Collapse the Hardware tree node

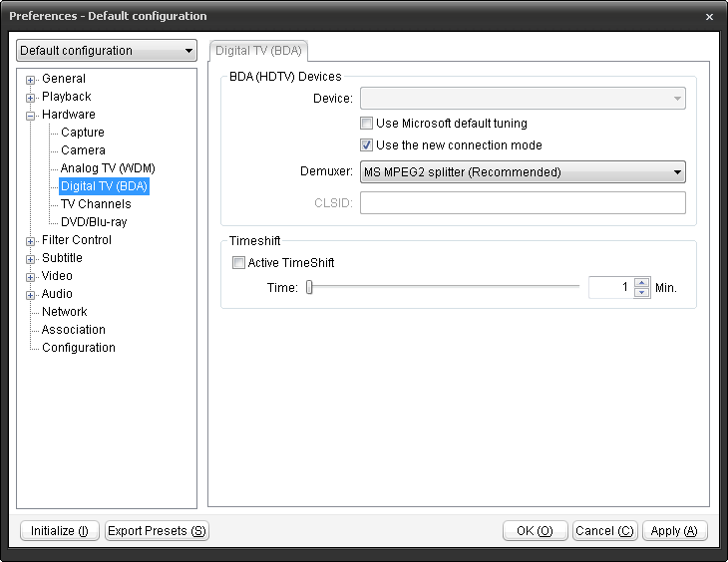tap(30, 116)
